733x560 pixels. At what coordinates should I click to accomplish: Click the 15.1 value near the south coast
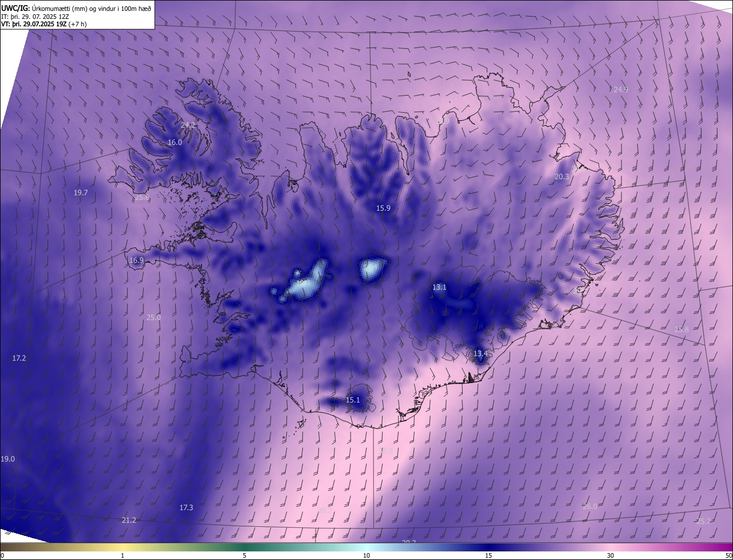(353, 400)
